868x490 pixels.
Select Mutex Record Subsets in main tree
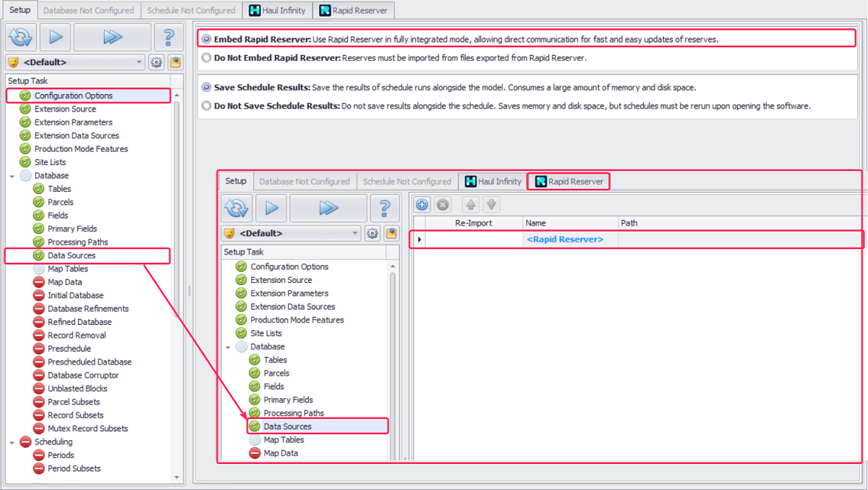(x=88, y=428)
